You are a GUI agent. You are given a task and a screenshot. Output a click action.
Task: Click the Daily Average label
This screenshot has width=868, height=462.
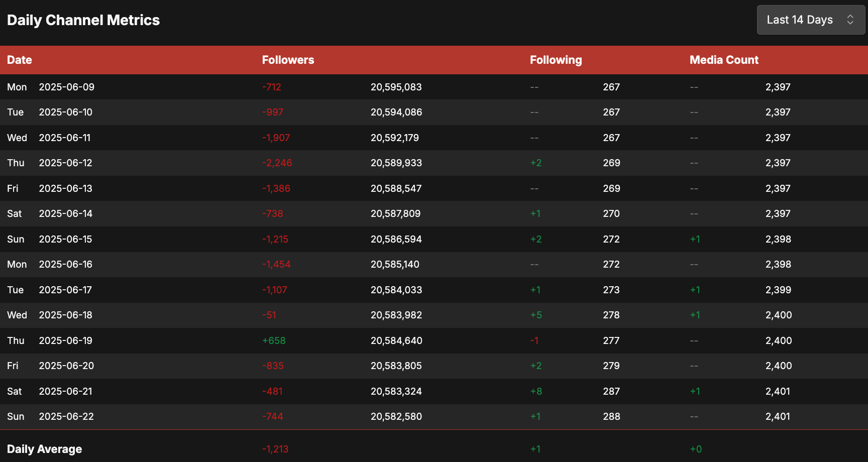coord(44,449)
